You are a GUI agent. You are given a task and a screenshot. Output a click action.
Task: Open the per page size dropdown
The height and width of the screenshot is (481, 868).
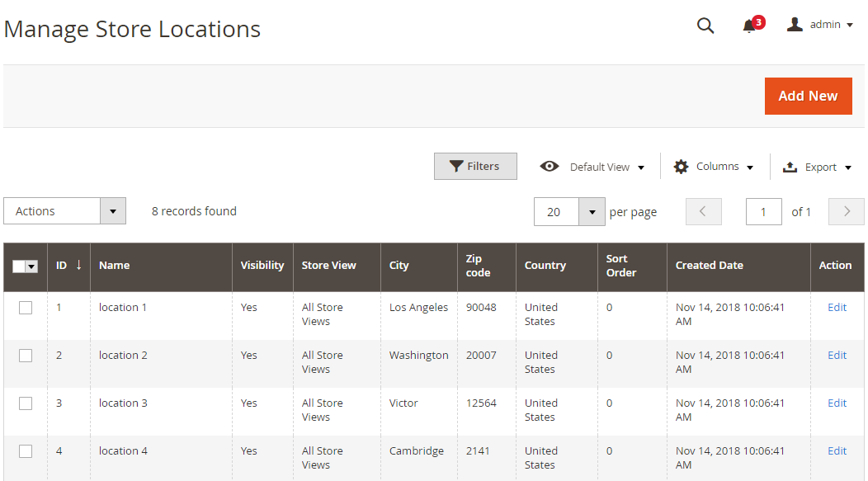(x=592, y=211)
